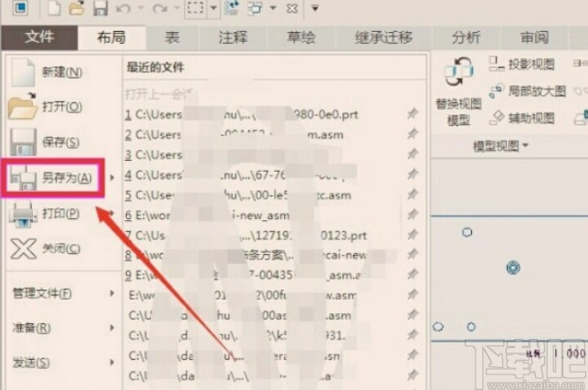Open the customize quick access toolbar dropdown
Viewport: 588px width, 390px height.
tap(315, 8)
